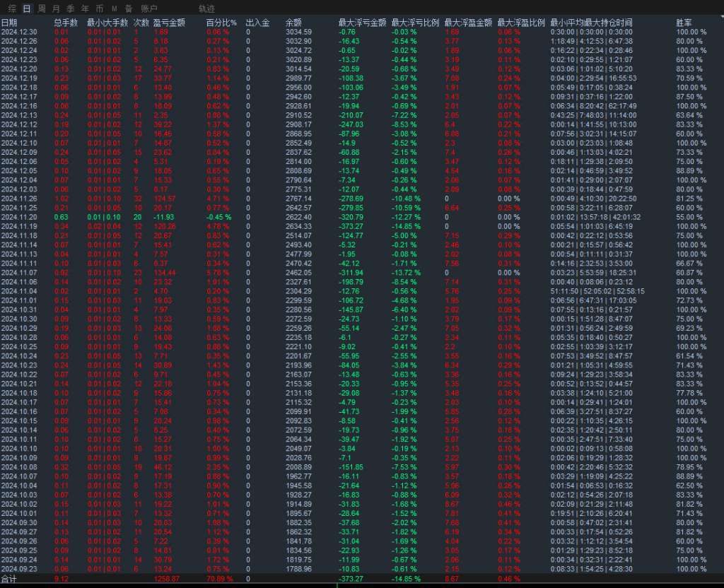Viewport: 724px width, 588px height.
Task: Switch to the 综 summary tab
Action: point(11,9)
